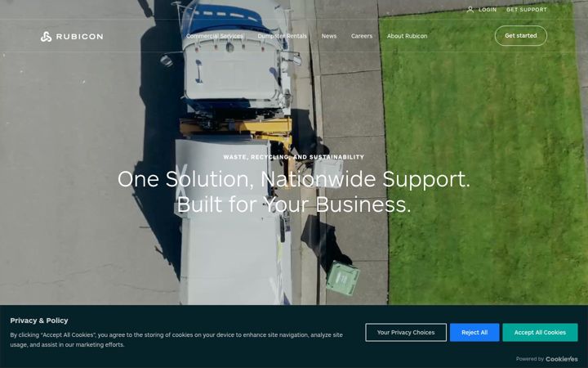Click the Rubicon logo
Screen dimensions: 588x368
[x=72, y=37]
